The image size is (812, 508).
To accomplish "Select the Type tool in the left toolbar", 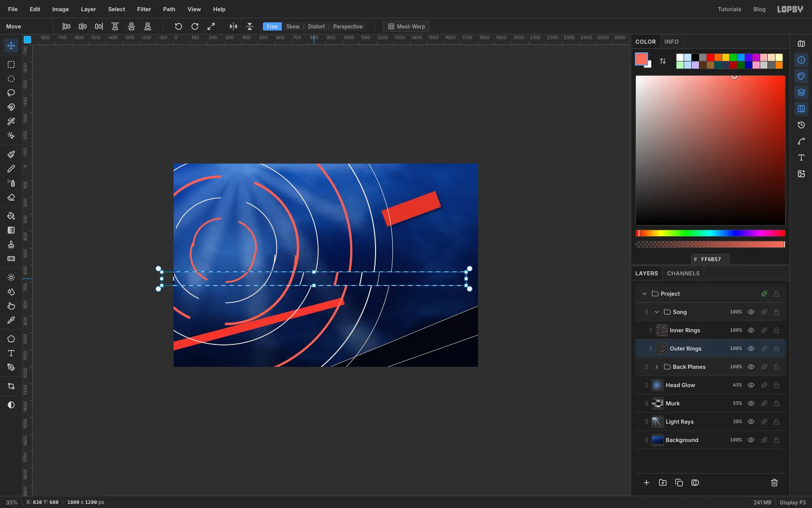I will click(x=11, y=353).
